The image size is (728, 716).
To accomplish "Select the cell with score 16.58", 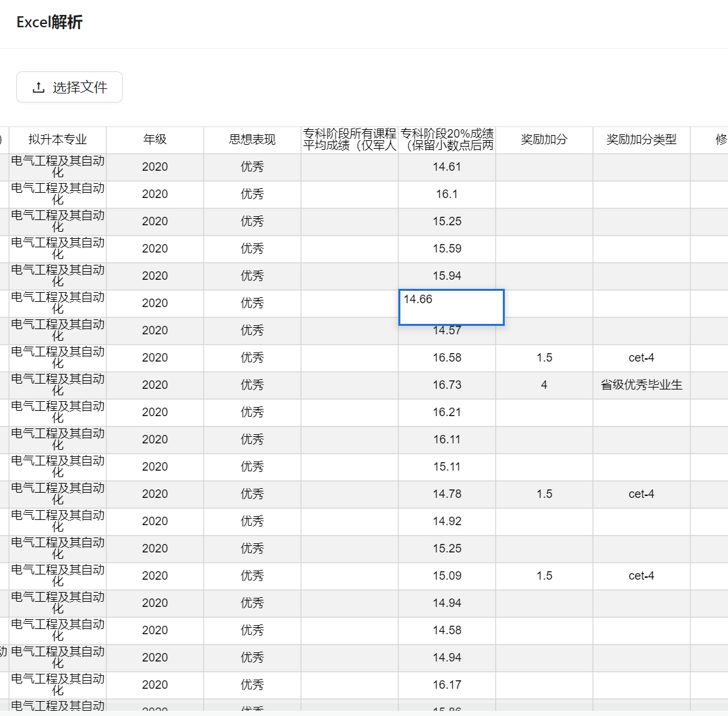I will (447, 358).
